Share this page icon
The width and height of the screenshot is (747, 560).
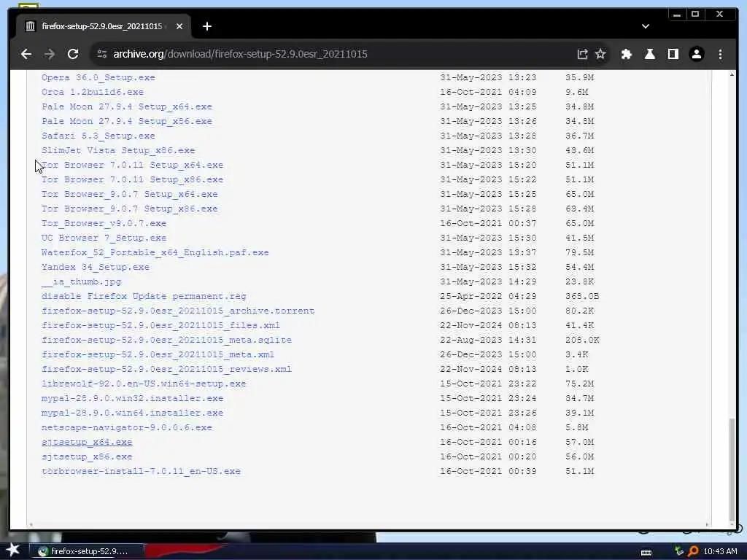582,54
